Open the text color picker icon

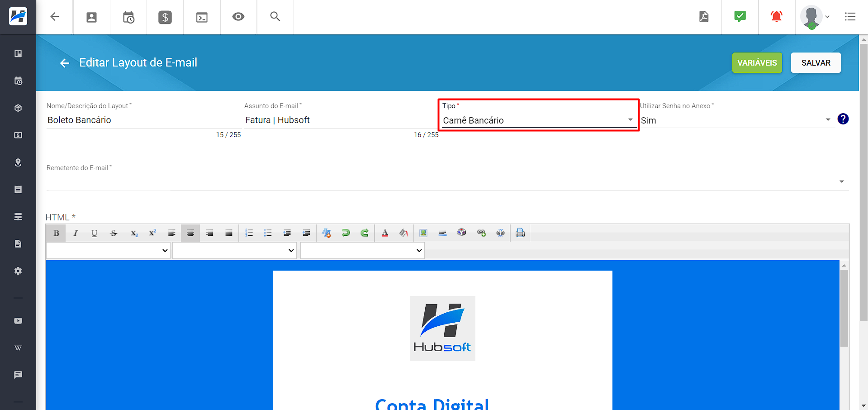tap(385, 233)
